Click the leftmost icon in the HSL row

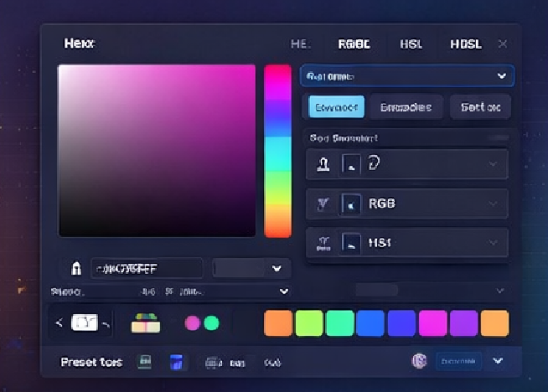pos(323,244)
